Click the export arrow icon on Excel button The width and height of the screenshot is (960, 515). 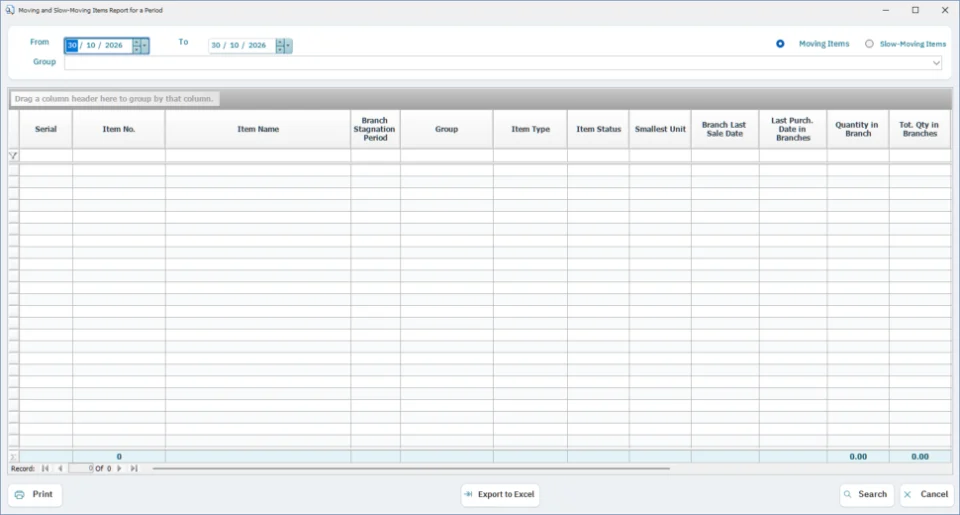468,494
